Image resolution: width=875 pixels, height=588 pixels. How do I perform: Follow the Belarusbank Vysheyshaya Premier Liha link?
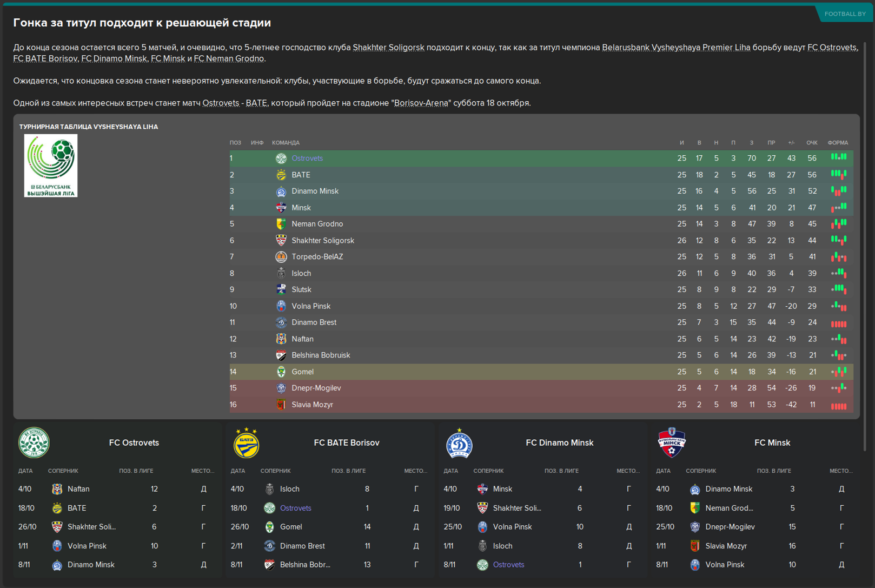[676, 48]
